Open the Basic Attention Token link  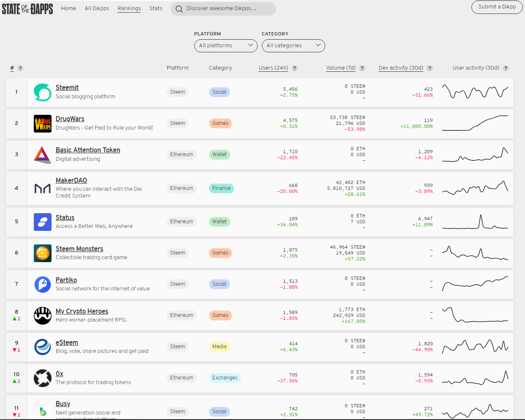coord(88,150)
